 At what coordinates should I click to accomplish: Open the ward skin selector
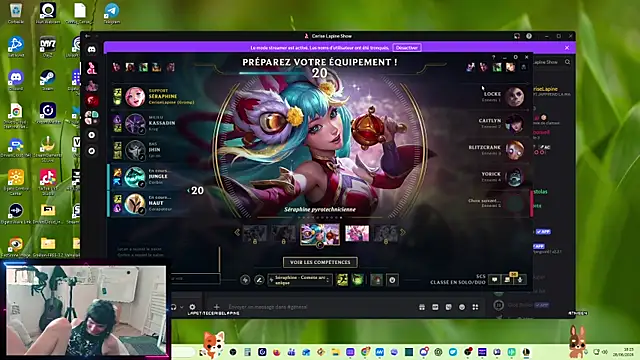[x=376, y=280]
